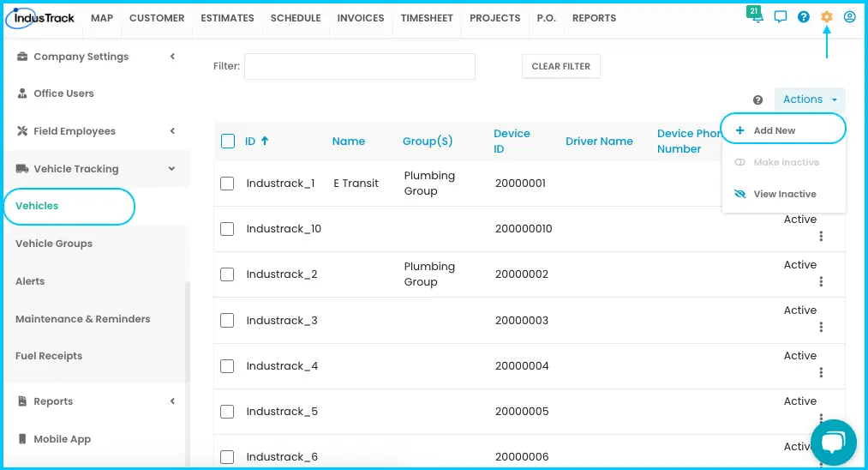Image resolution: width=868 pixels, height=470 pixels.
Task: Click the CLEAR FILTER button
Action: point(560,67)
